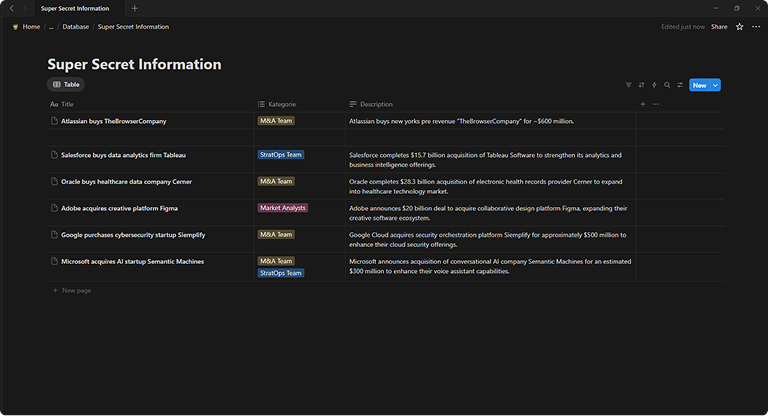Click the Edited just now label

click(x=683, y=26)
